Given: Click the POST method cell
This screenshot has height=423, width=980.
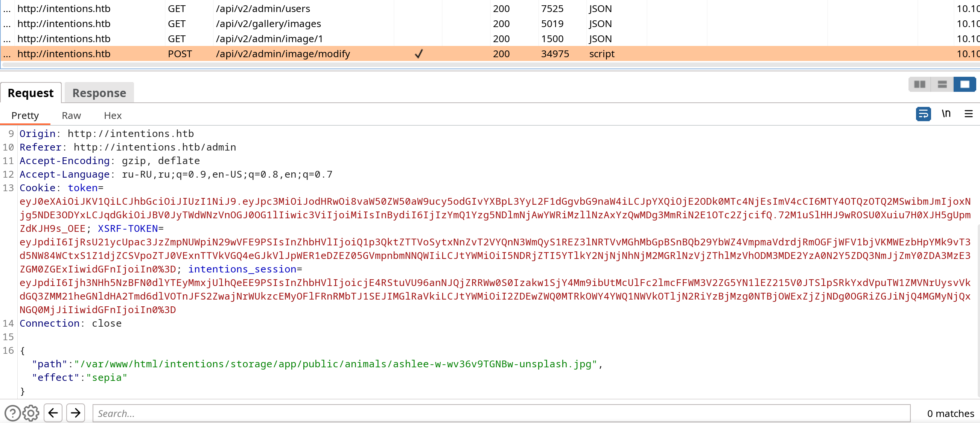Looking at the screenshot, I should [180, 54].
